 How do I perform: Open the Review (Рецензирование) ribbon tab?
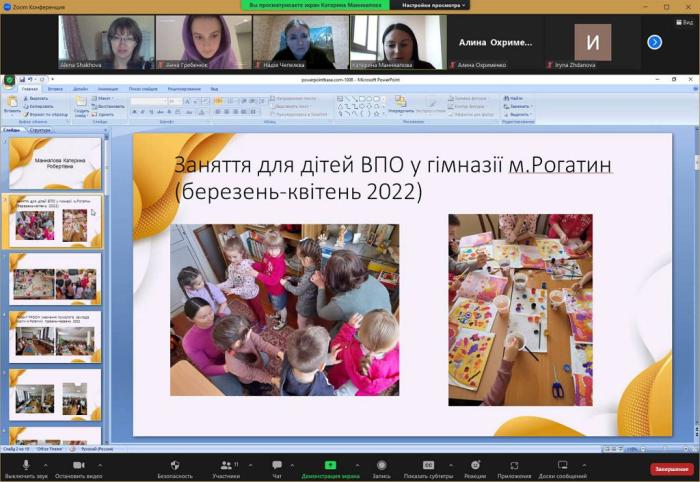(x=184, y=89)
